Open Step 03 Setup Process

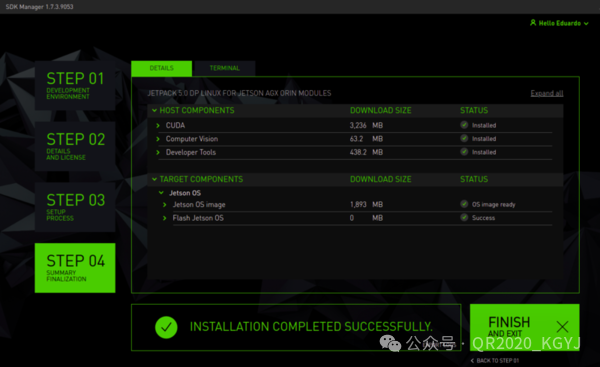(x=75, y=207)
